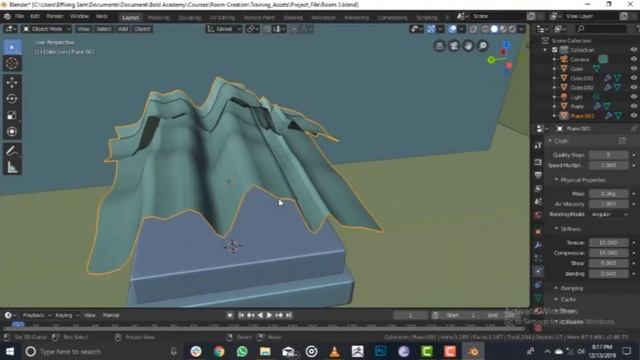
Task: Open the Bending Model Angular dropdown
Action: coord(609,214)
